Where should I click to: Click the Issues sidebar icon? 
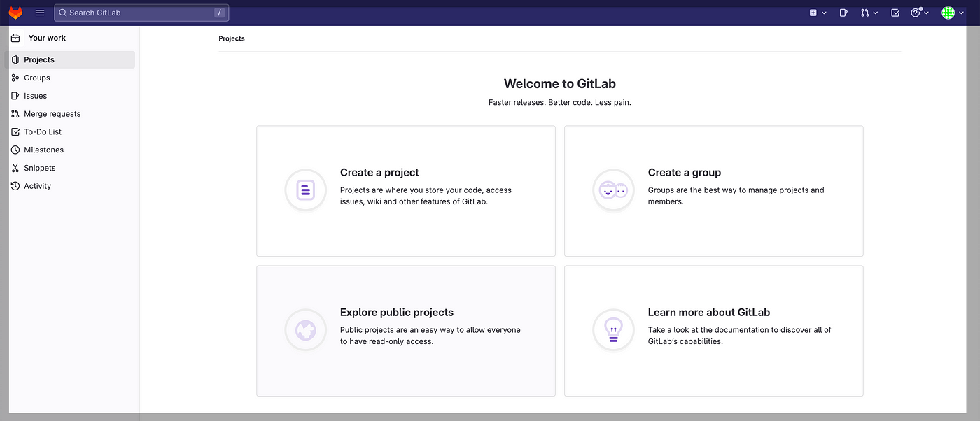tap(15, 96)
